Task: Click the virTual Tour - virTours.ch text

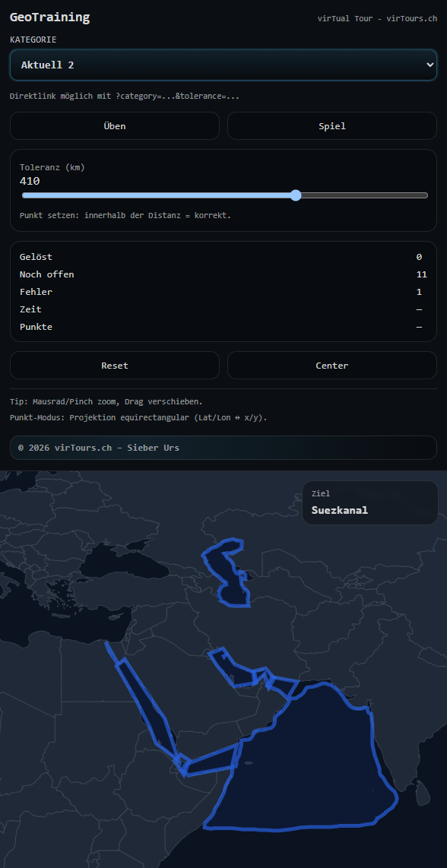Action: pyautogui.click(x=377, y=18)
